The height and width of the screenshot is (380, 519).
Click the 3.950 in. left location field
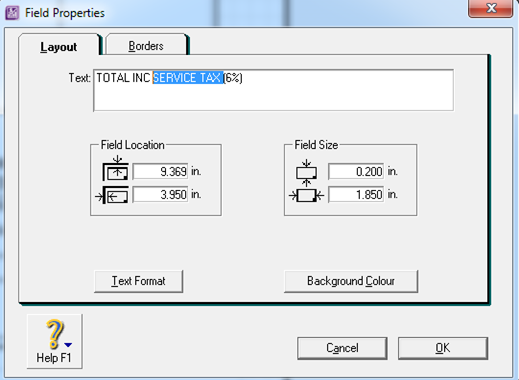click(x=160, y=194)
